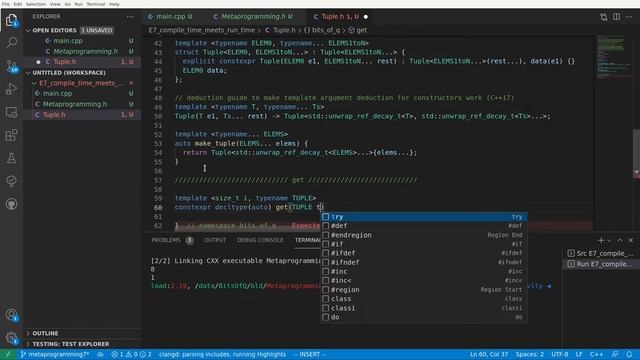Select the '#region' suggestion item
The image size is (640, 360).
(423, 290)
